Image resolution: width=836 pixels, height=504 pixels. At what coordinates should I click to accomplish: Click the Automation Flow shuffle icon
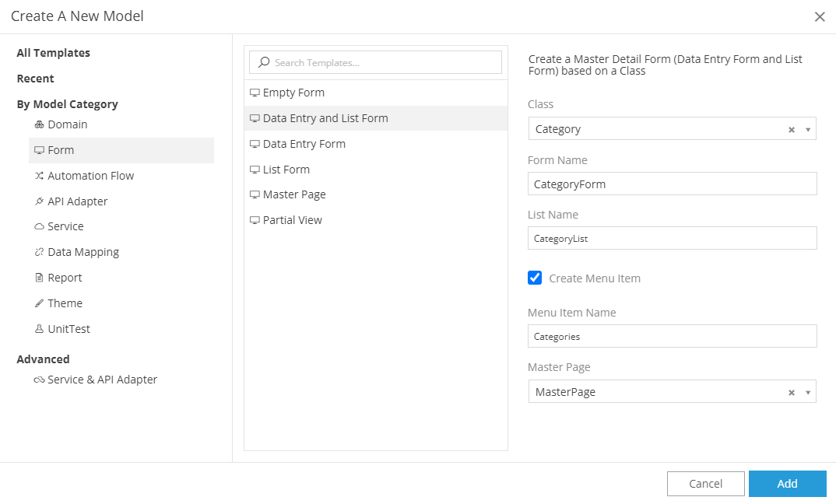[x=39, y=176]
